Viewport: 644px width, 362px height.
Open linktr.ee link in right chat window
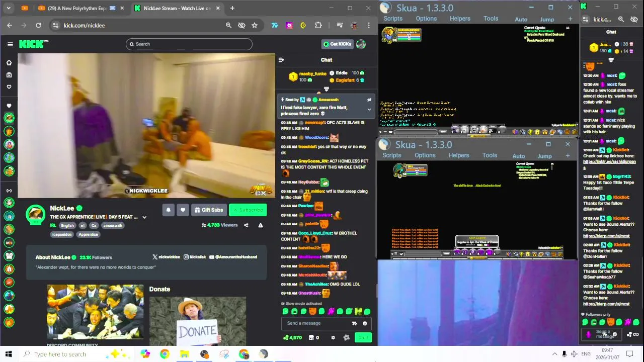(609, 164)
